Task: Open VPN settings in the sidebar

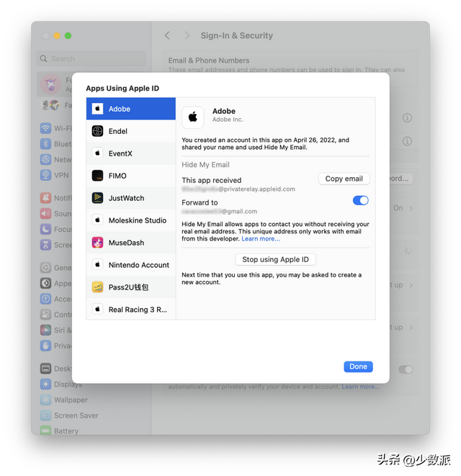Action: coord(56,175)
